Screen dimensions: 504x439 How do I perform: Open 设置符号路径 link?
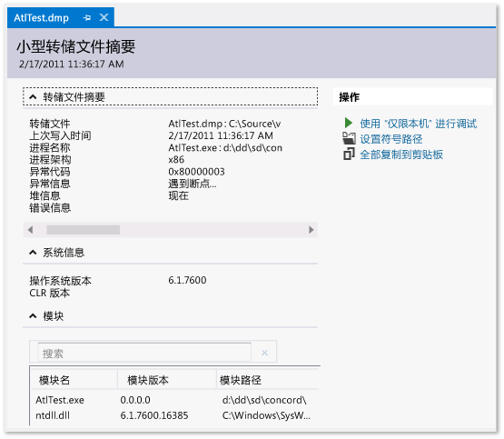click(x=390, y=139)
